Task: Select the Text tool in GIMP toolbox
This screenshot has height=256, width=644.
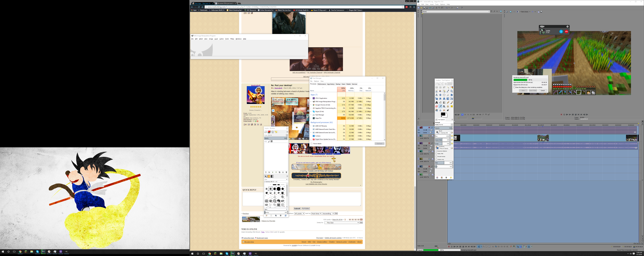Action: coord(436,103)
